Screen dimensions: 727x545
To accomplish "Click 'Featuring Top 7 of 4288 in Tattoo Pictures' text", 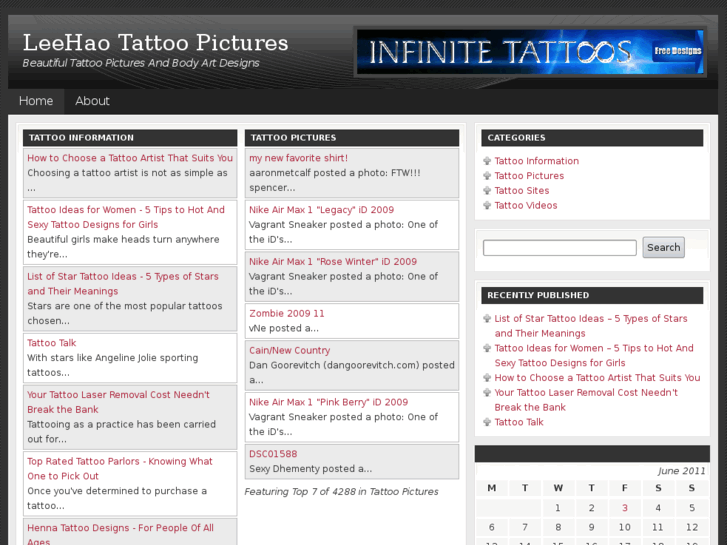I will [x=341, y=492].
